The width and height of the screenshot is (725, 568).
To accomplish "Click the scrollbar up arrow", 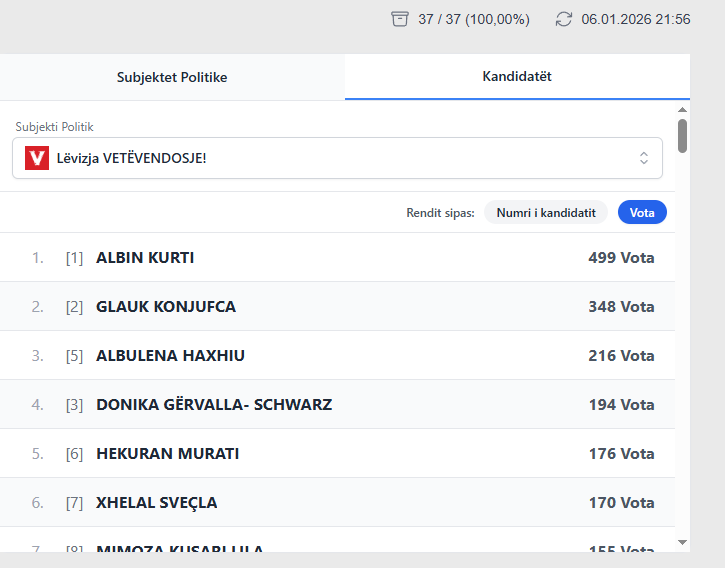I will pyautogui.click(x=683, y=109).
